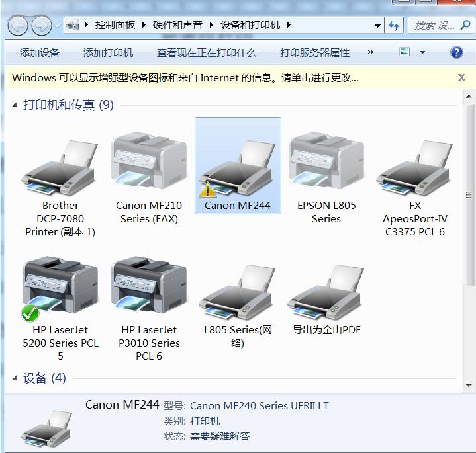Click the 打印机和传真 (9) group header text
This screenshot has height=453, width=476.
(68, 105)
